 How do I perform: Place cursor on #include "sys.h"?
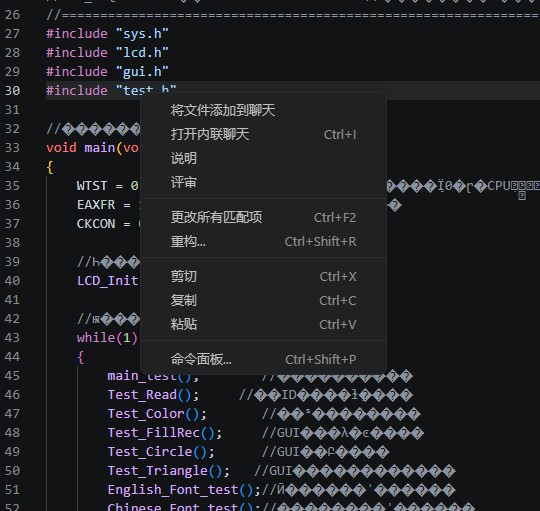[x=107, y=34]
